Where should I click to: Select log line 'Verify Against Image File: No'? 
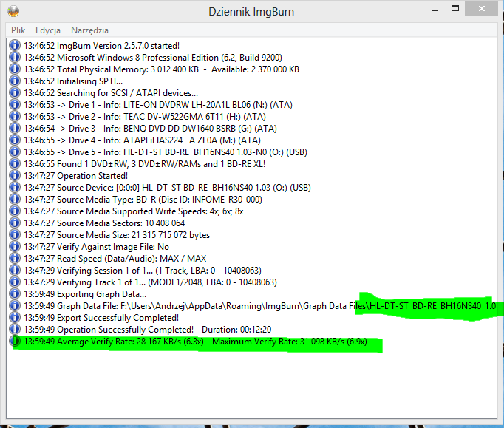click(x=96, y=247)
